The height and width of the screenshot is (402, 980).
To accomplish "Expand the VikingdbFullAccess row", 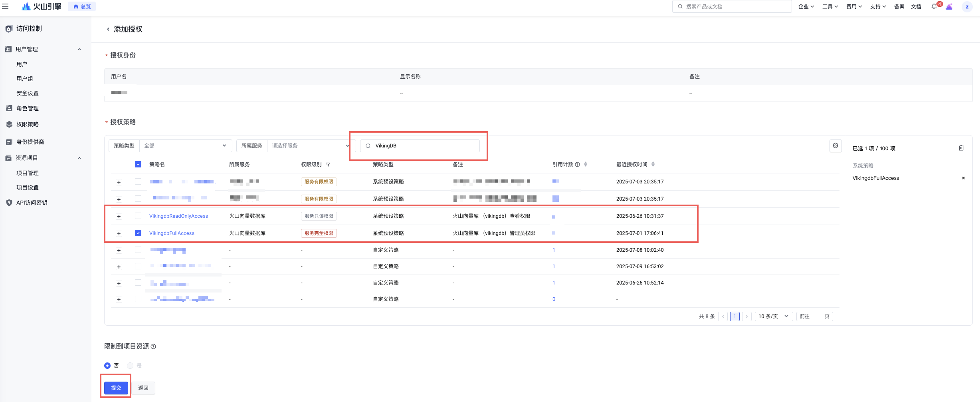I will pos(119,234).
